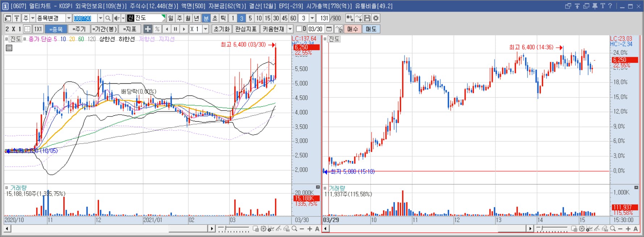This screenshot has height=237, width=644.
Task: Toggle the =종목 sync button
Action: pos(56,29)
